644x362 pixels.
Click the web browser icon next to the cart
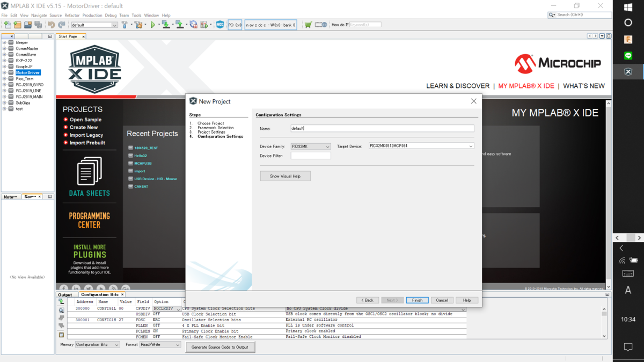click(x=321, y=25)
